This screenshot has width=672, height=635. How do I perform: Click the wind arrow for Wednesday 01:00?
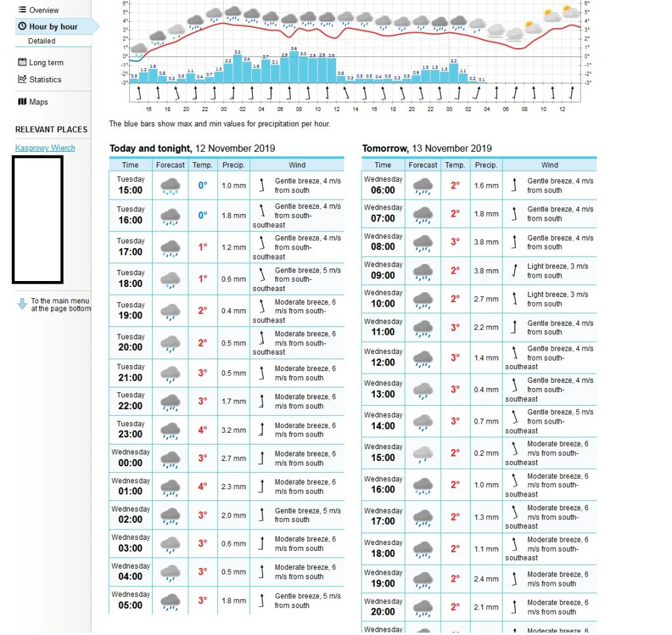pos(261,486)
